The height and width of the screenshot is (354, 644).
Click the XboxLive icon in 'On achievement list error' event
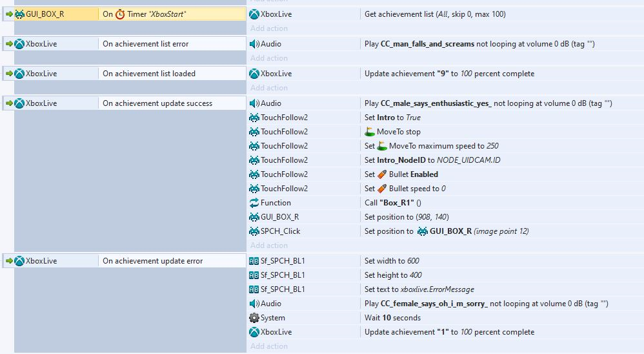pyautogui.click(x=19, y=44)
